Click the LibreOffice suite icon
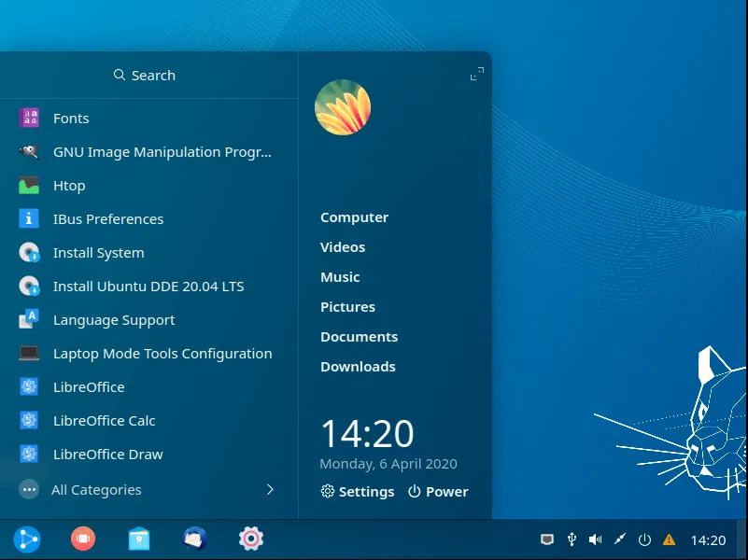The width and height of the screenshot is (748, 560). click(29, 387)
